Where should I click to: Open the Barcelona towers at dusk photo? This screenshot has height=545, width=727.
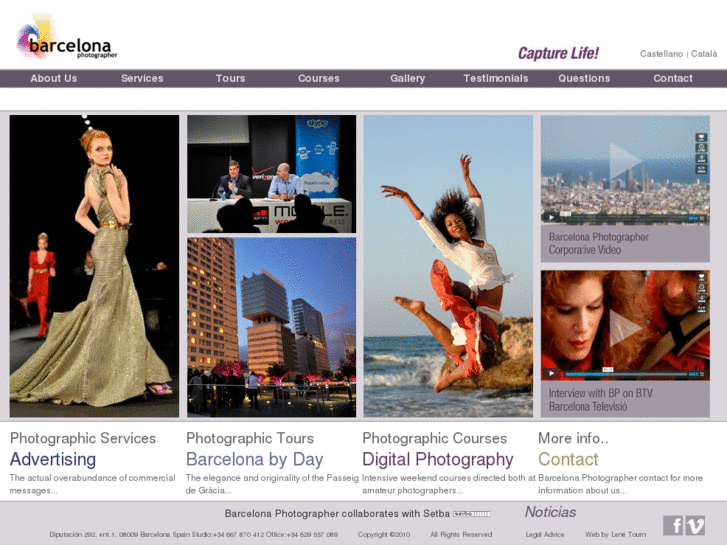[x=272, y=327]
